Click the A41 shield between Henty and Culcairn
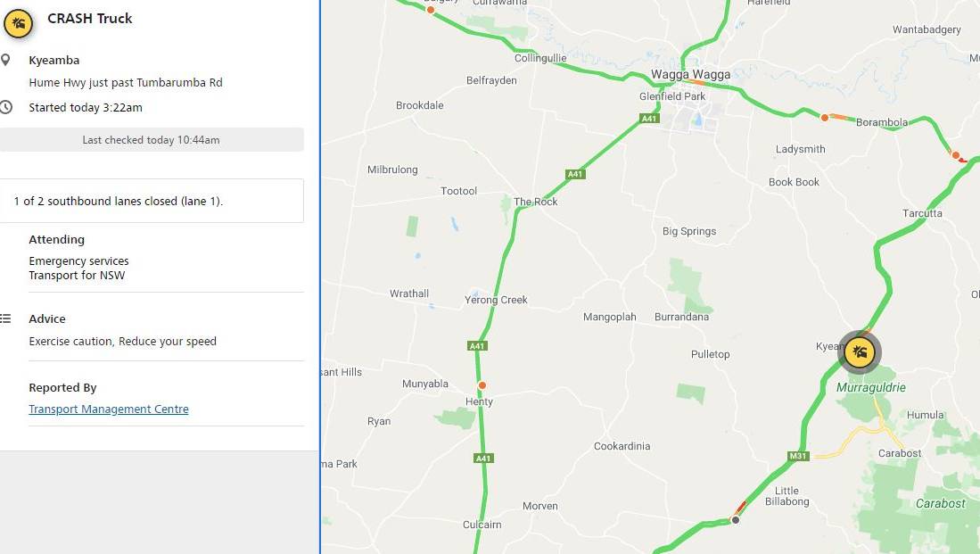Screen dimensions: 980x554 coord(483,459)
